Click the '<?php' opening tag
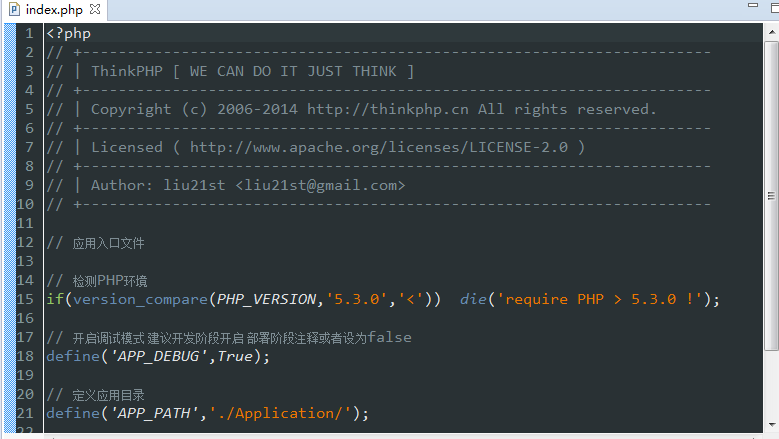The image size is (779, 439). click(69, 34)
